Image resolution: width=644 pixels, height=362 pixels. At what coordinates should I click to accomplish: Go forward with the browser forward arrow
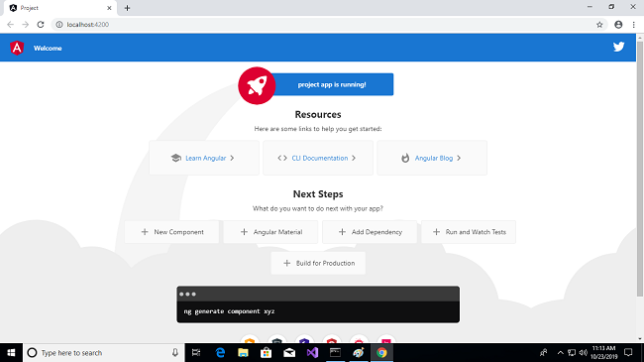pyautogui.click(x=26, y=25)
